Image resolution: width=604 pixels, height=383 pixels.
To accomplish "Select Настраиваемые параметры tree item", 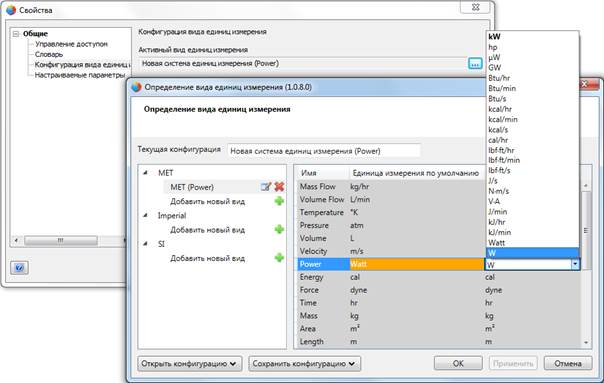I will coord(80,75).
